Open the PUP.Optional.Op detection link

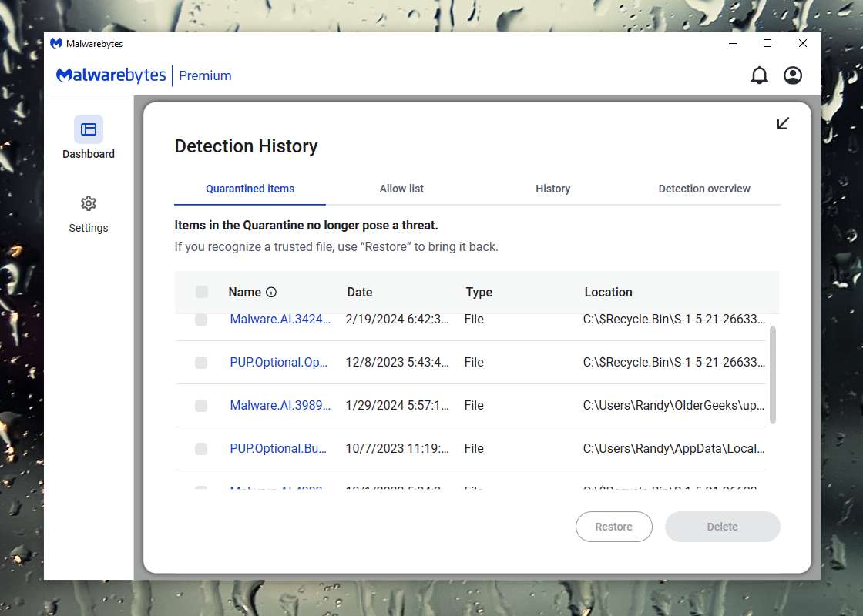[278, 363]
